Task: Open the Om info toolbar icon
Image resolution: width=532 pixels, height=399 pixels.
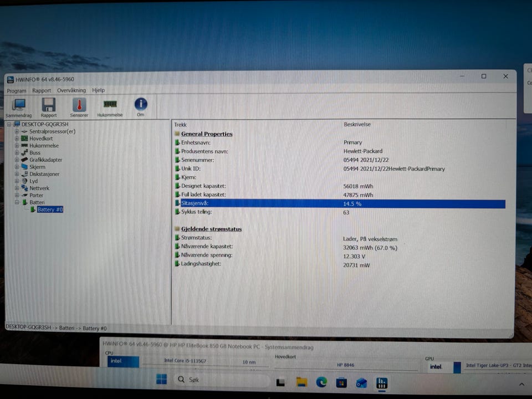Action: [140, 107]
